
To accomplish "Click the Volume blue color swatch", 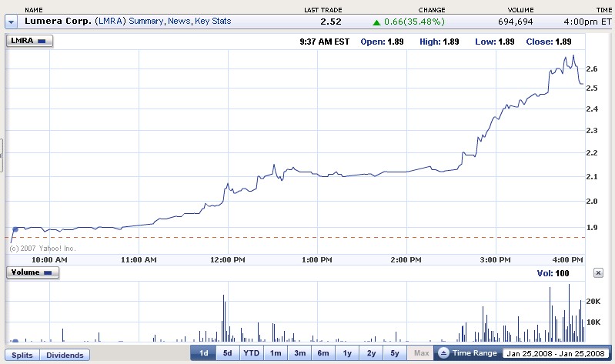I will pos(48,272).
